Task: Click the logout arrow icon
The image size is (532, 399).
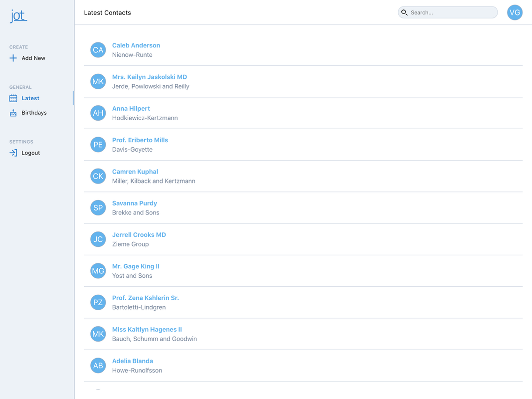Action: 13,153
